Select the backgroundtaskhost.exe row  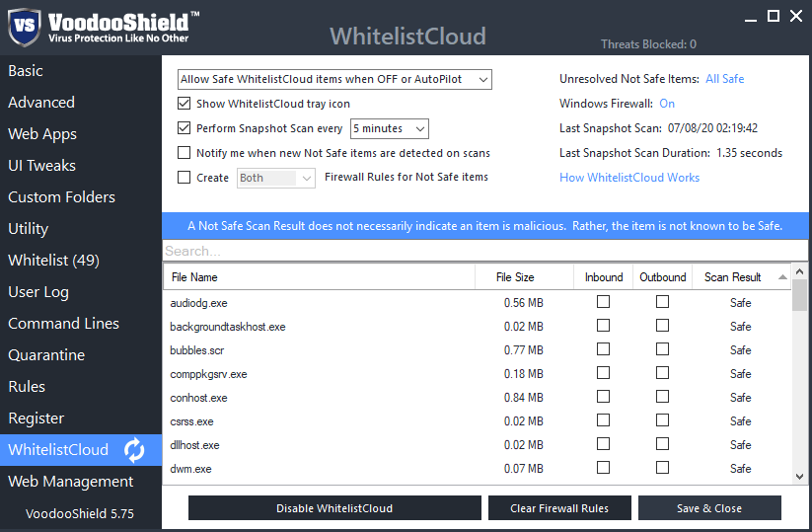coord(478,327)
